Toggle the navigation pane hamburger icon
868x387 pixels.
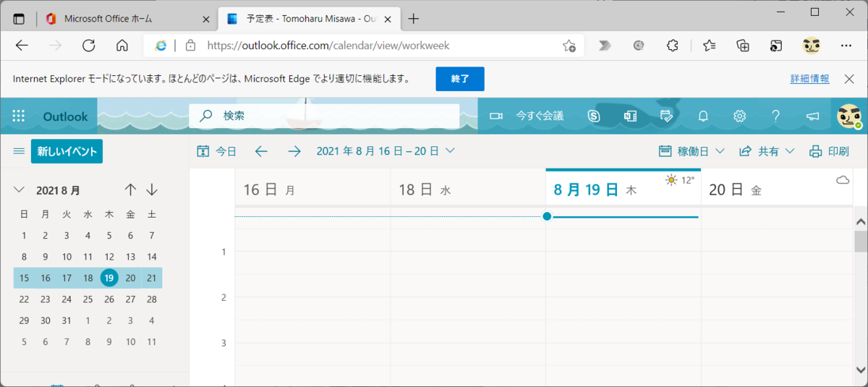click(20, 151)
